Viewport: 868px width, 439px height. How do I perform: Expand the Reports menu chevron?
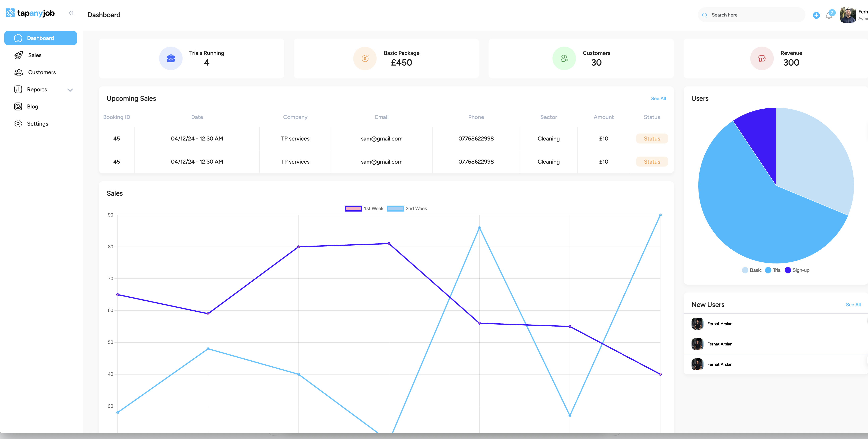click(70, 90)
